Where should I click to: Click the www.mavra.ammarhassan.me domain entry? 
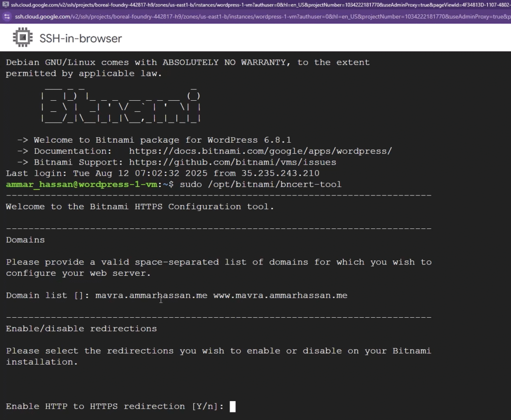[x=280, y=295]
